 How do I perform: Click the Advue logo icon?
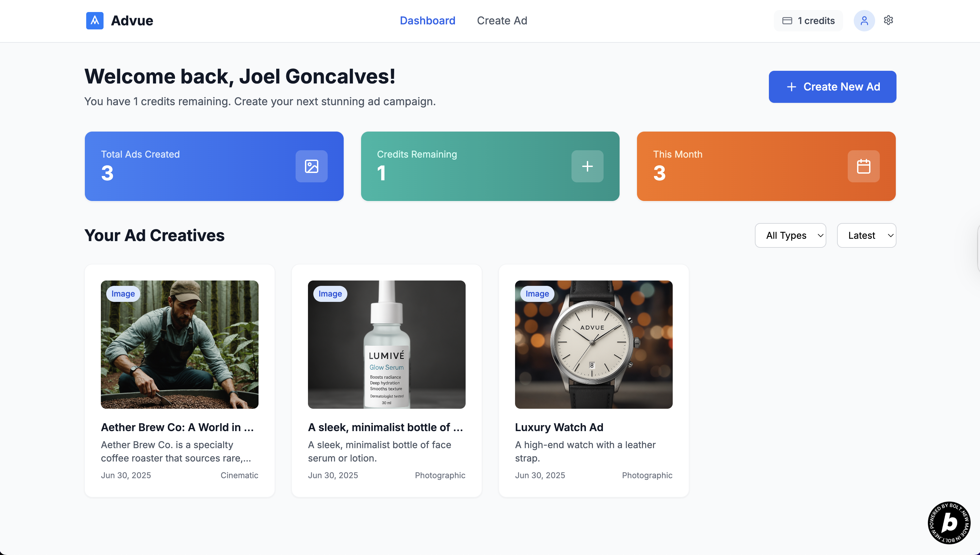tap(95, 21)
